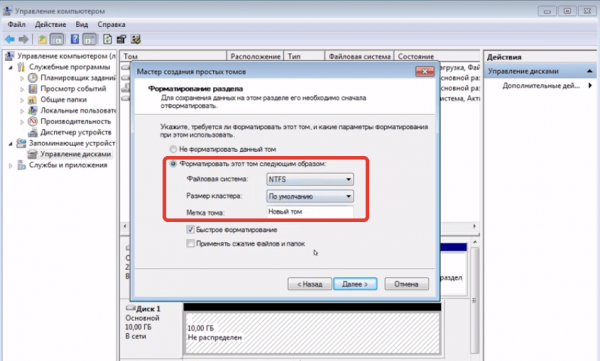Click the Up one level folder icon
Image resolution: width=600 pixels, height=361 pixels.
tap(42, 39)
